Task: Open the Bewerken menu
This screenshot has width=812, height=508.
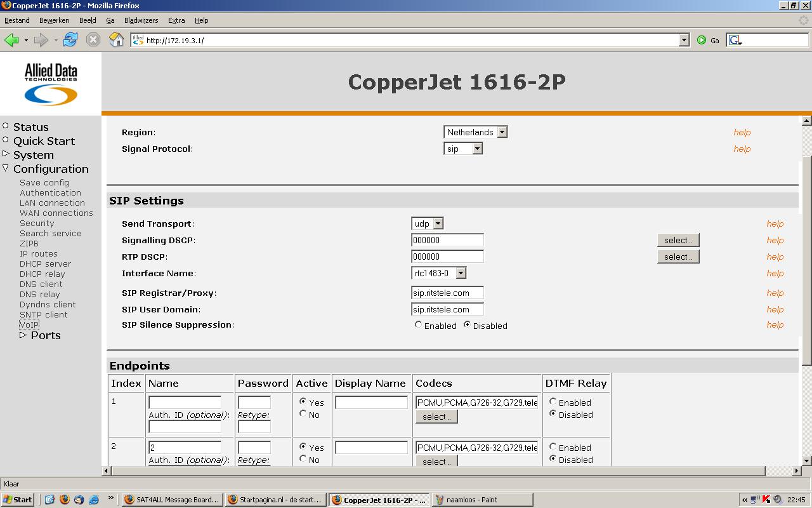Action: (55, 20)
